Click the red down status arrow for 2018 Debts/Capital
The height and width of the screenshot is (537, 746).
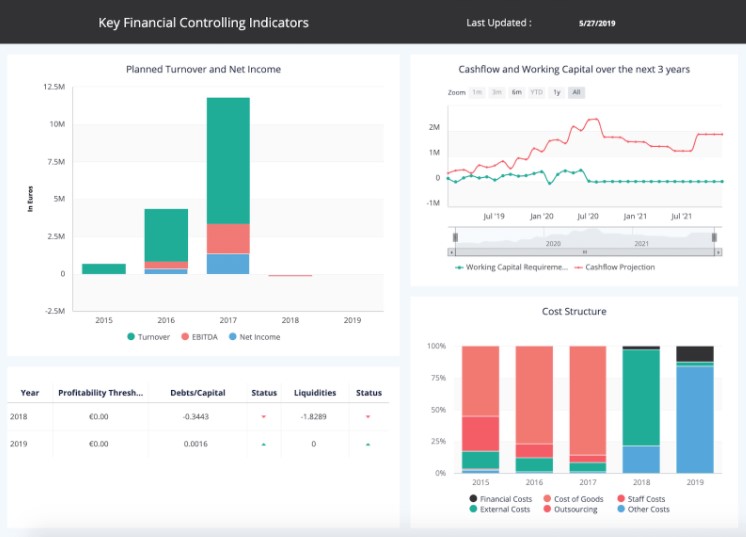[x=264, y=416]
